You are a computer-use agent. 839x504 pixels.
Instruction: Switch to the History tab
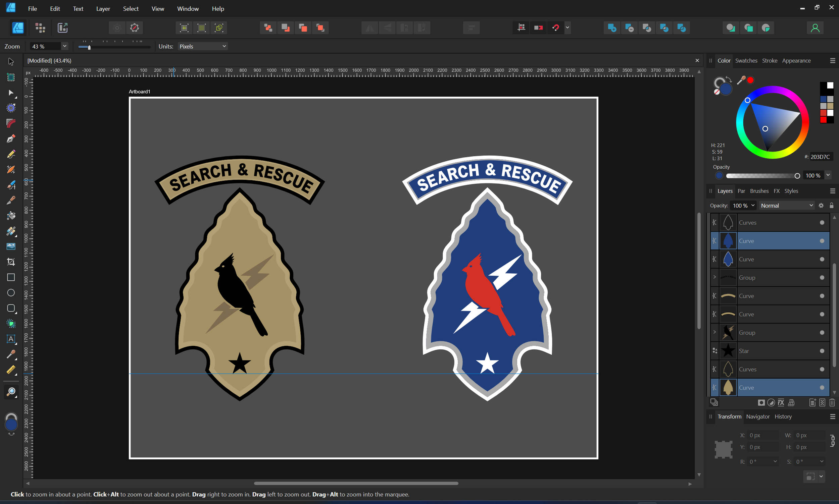(x=783, y=417)
